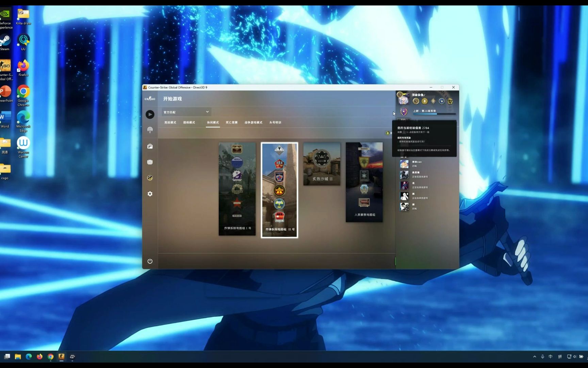Open the Word desktop shortcut

(5, 119)
